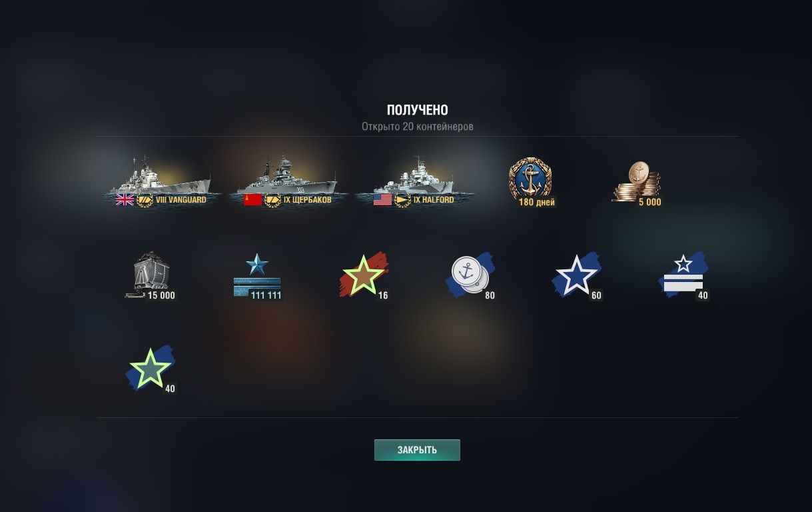Click the striped star bonus showing 40
This screenshot has height=512, width=812.
tap(683, 275)
